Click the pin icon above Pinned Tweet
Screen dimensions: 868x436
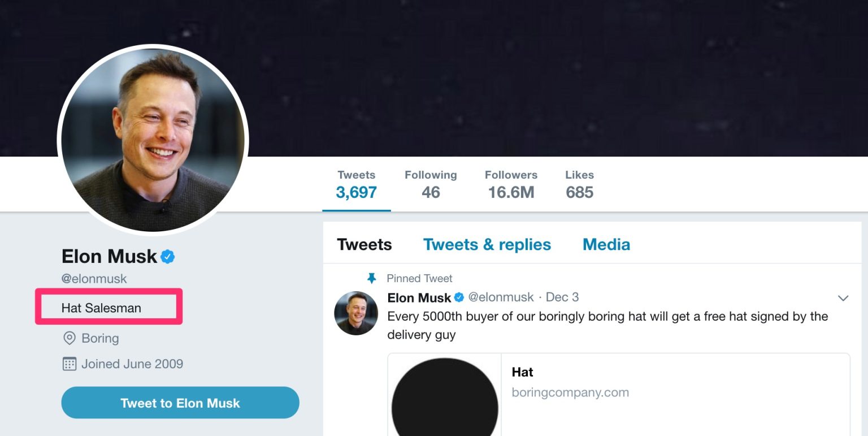click(371, 278)
